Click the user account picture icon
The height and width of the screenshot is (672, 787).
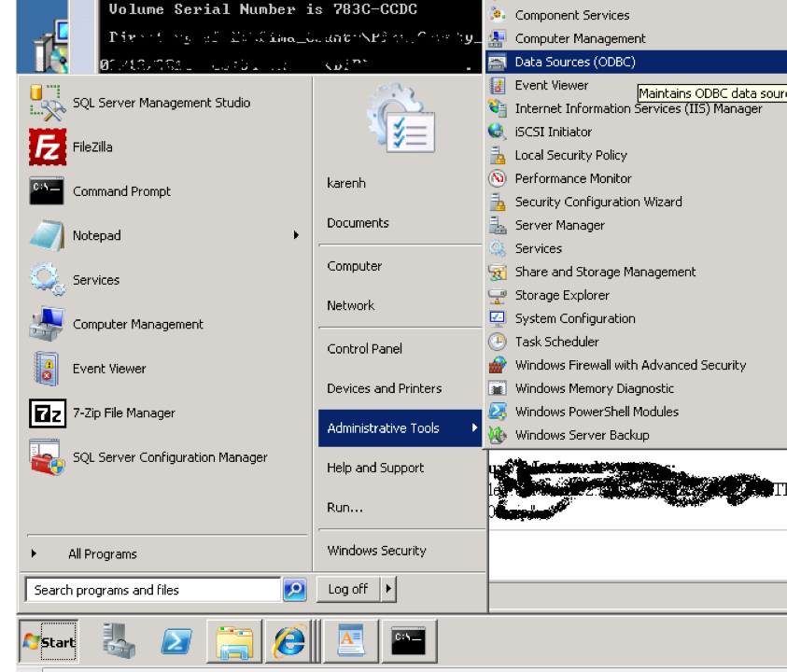[401, 119]
